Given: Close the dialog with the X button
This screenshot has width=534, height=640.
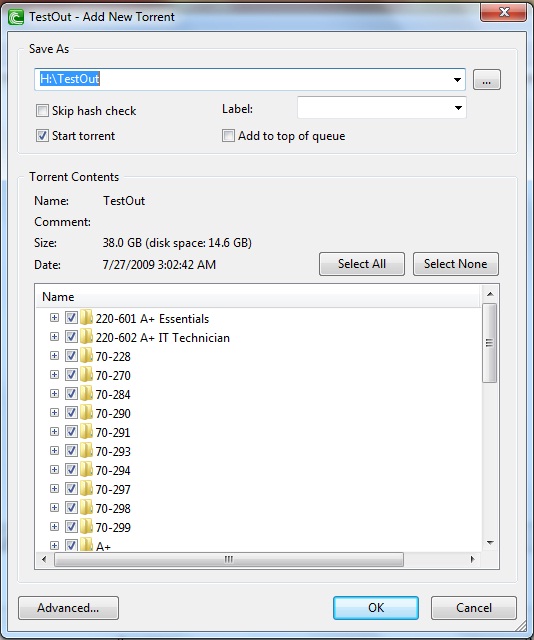Looking at the screenshot, I should 504,12.
